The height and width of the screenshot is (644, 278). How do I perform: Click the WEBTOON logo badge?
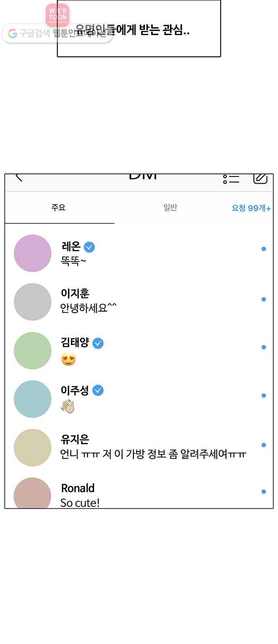pos(58,15)
